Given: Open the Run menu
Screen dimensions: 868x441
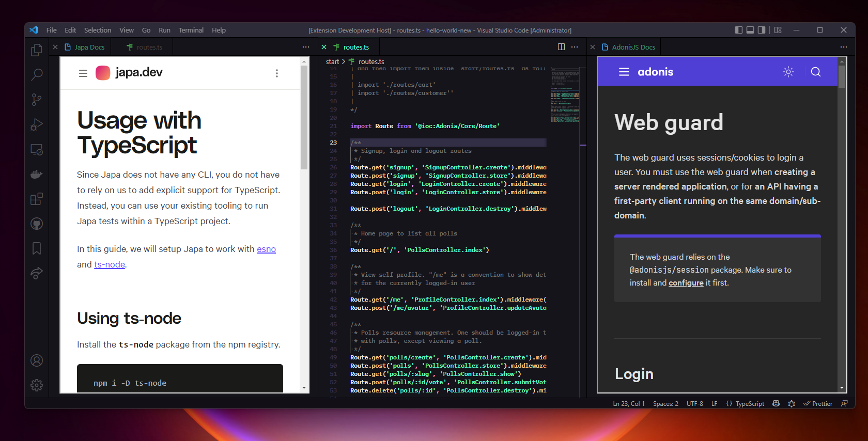Looking at the screenshot, I should [164, 30].
